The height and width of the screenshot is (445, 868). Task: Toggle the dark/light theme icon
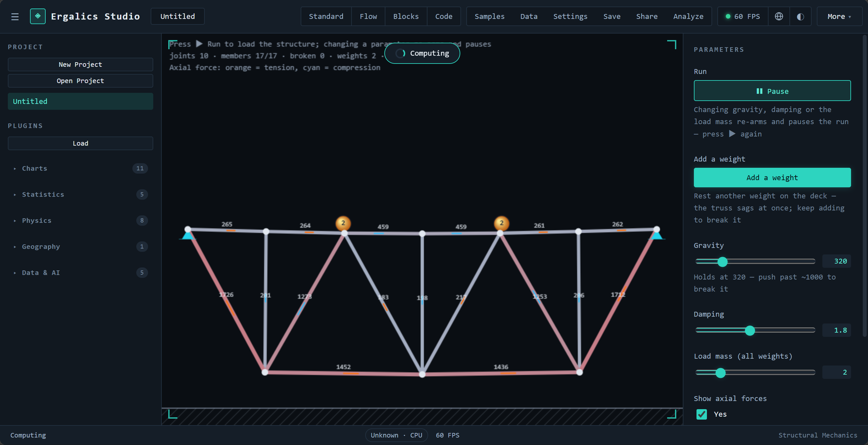[800, 16]
